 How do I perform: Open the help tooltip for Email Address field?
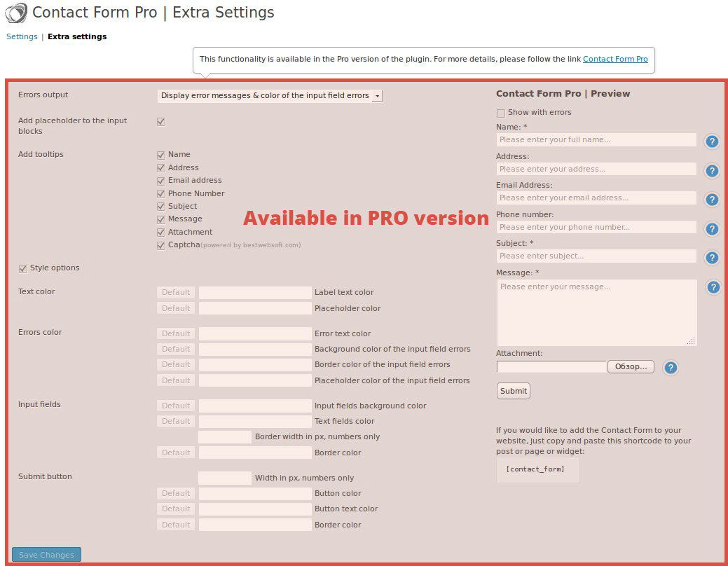[x=712, y=200]
